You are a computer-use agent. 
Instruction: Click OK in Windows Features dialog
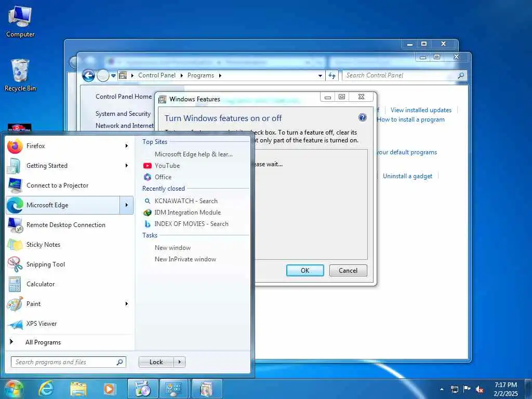tap(305, 270)
